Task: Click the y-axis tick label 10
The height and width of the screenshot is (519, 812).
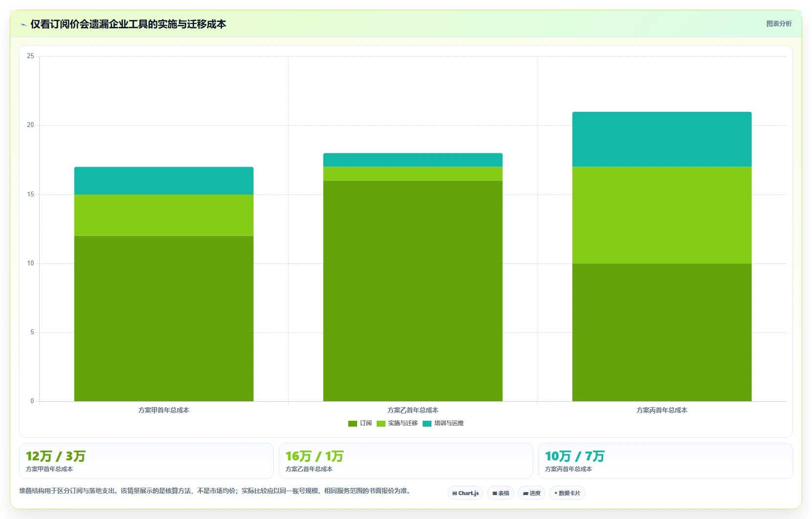Action: click(x=30, y=263)
